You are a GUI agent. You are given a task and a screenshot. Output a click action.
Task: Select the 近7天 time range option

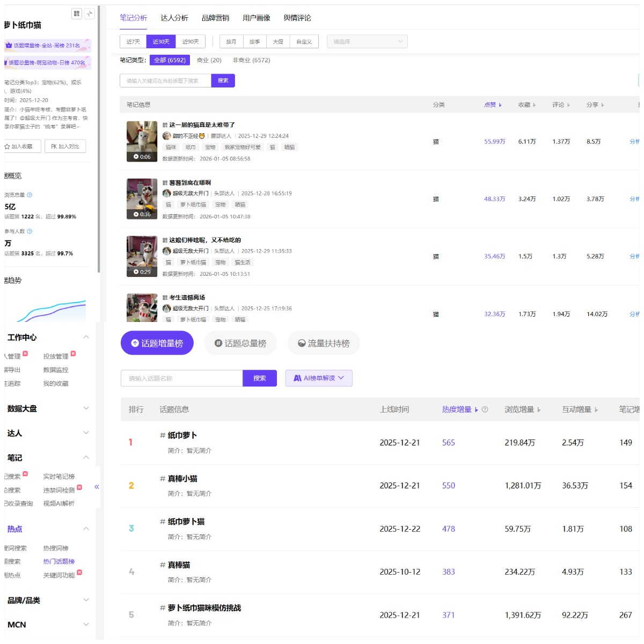(x=133, y=42)
